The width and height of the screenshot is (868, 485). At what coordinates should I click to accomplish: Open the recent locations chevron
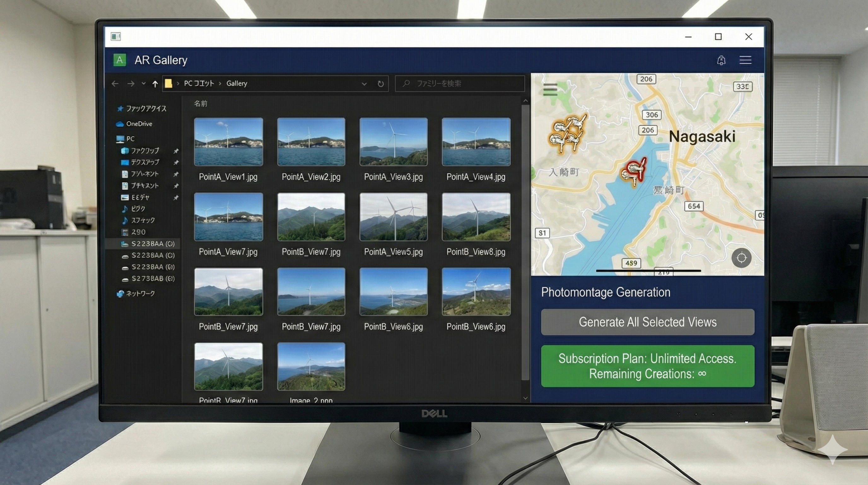tap(144, 84)
